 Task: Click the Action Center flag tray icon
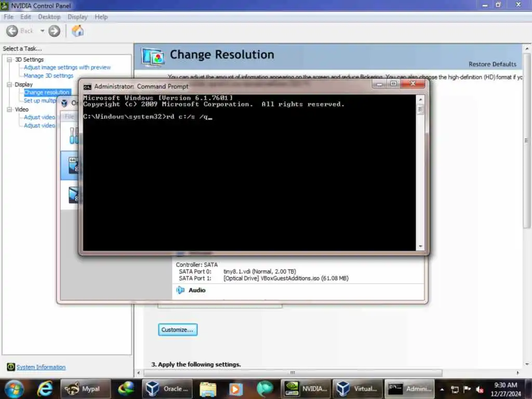coord(467,389)
